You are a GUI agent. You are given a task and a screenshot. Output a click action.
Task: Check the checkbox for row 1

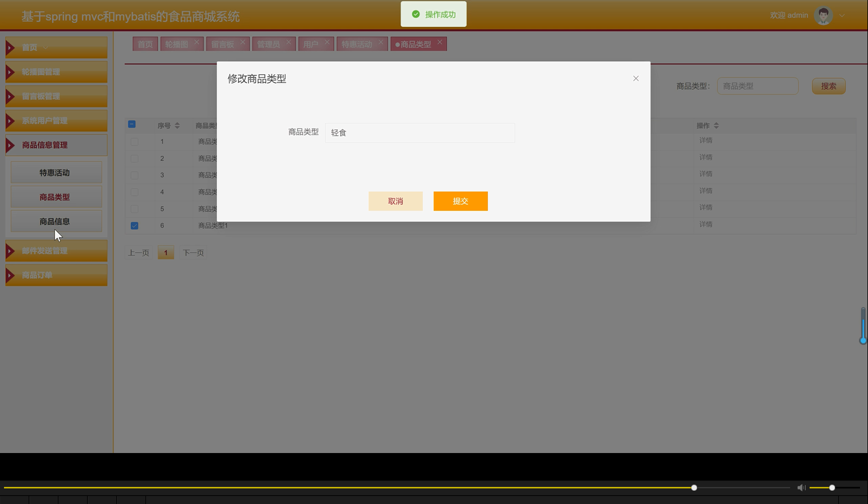pyautogui.click(x=135, y=141)
